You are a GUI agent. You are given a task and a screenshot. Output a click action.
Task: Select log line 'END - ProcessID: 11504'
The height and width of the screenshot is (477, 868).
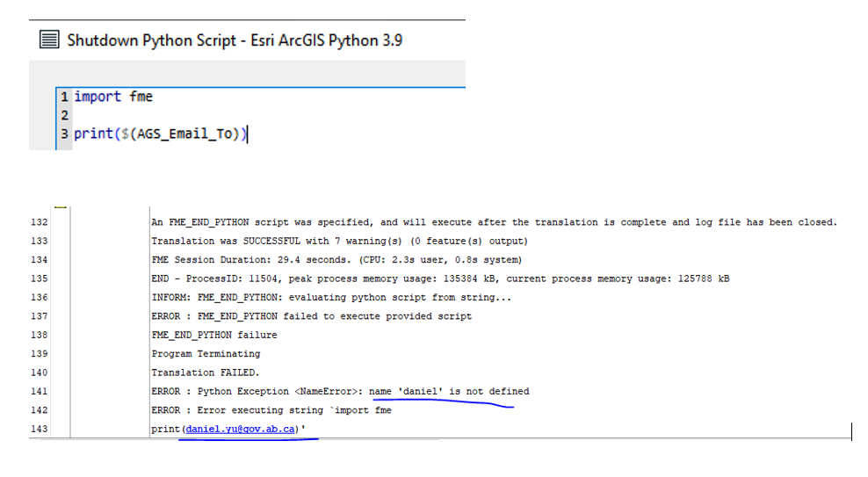click(440, 278)
